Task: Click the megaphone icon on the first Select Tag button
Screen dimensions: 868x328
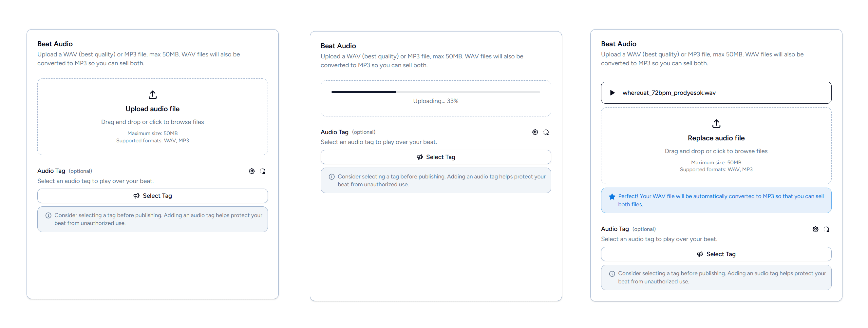Action: coord(137,196)
